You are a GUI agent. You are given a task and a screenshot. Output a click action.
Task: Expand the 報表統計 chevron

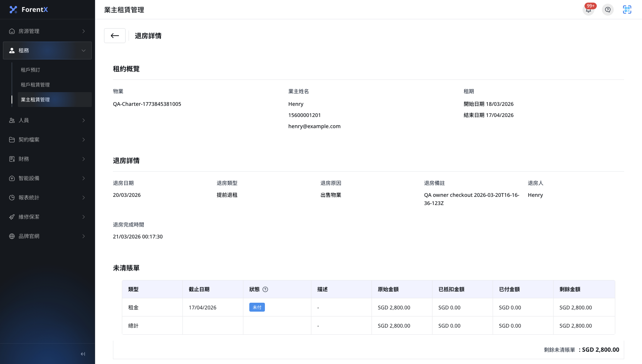coord(84,198)
